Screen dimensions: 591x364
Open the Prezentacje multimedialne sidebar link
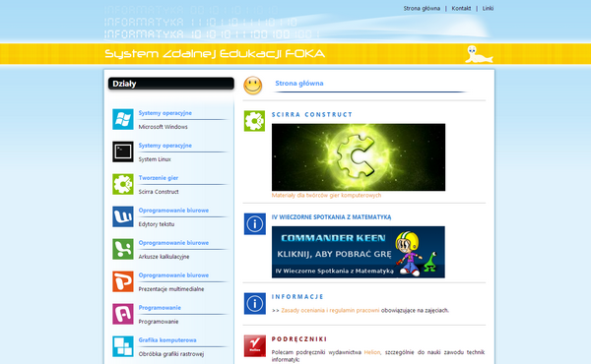coord(171,289)
